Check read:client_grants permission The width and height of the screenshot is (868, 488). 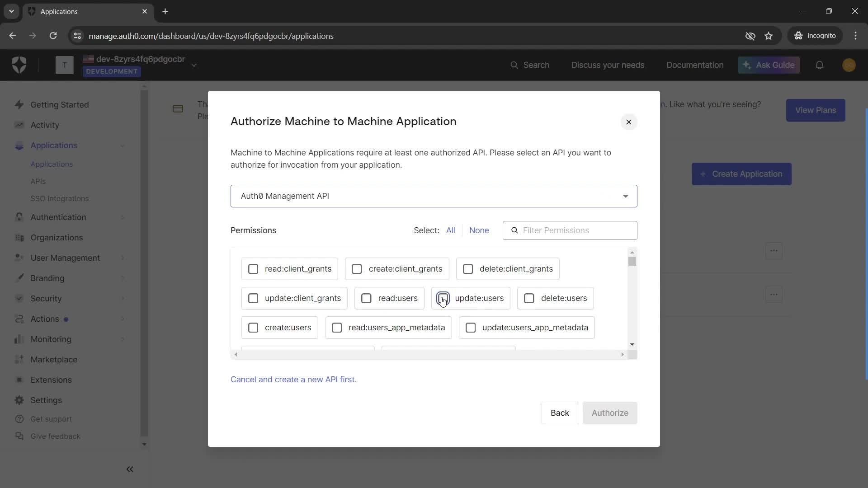(253, 269)
